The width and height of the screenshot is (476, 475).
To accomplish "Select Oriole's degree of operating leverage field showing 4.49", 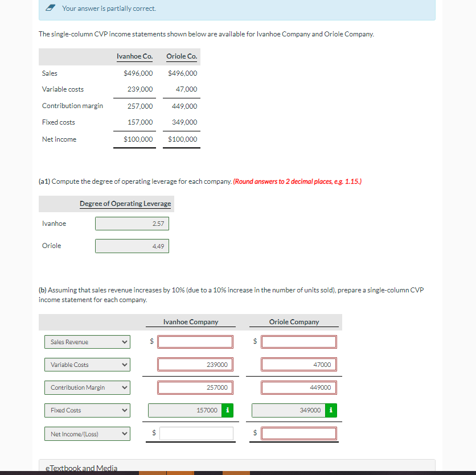I will [x=132, y=246].
